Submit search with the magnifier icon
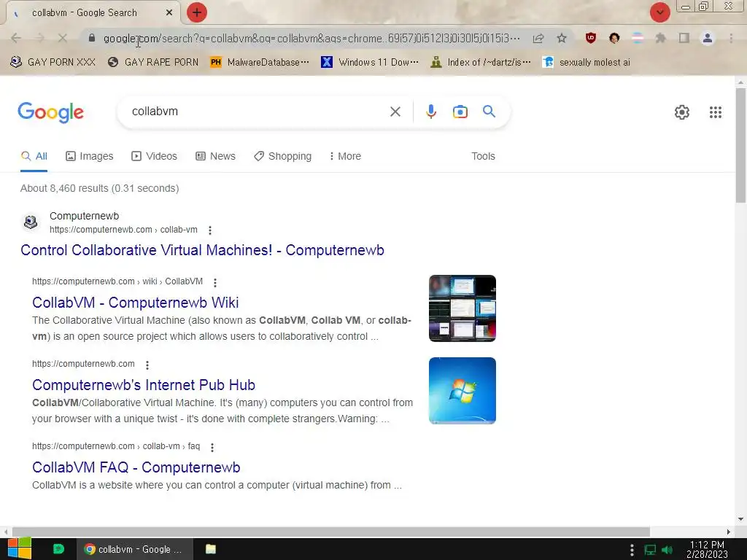This screenshot has height=560, width=747. click(x=489, y=112)
